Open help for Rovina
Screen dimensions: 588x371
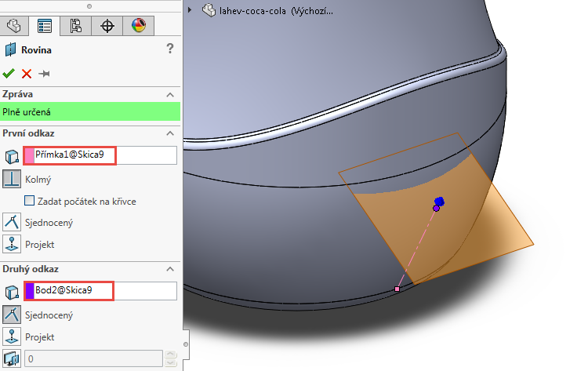tap(170, 49)
